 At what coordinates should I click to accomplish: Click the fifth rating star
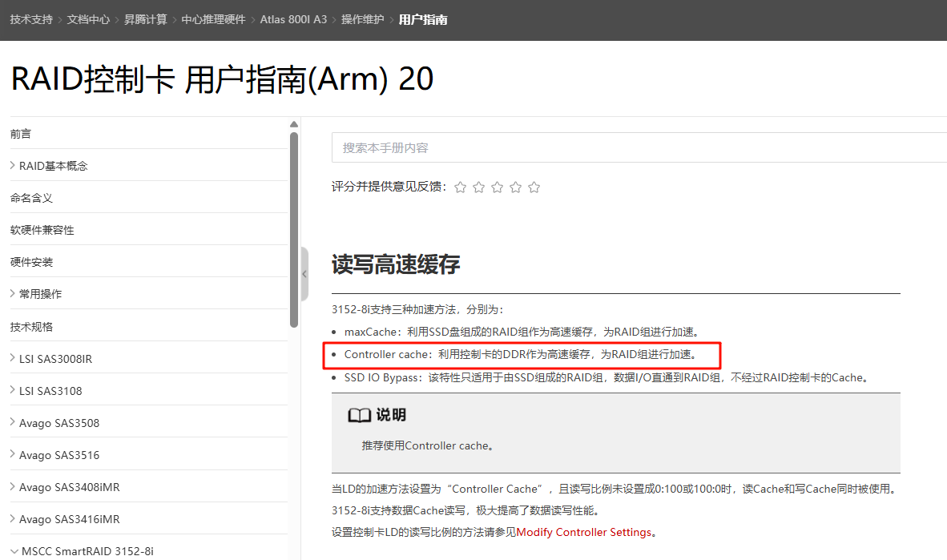pyautogui.click(x=534, y=187)
